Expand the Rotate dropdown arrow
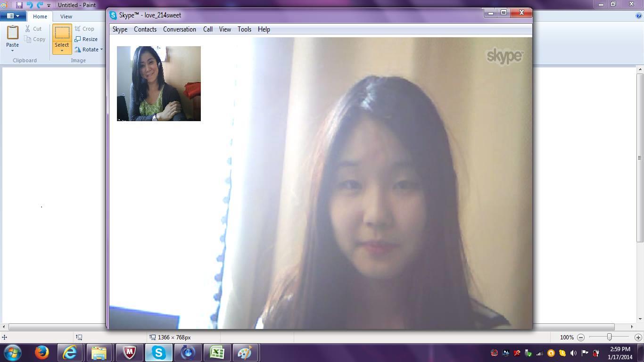 click(101, 49)
